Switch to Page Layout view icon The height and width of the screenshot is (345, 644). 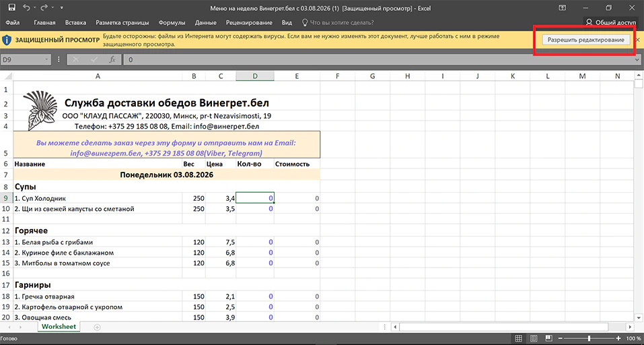pos(534,338)
